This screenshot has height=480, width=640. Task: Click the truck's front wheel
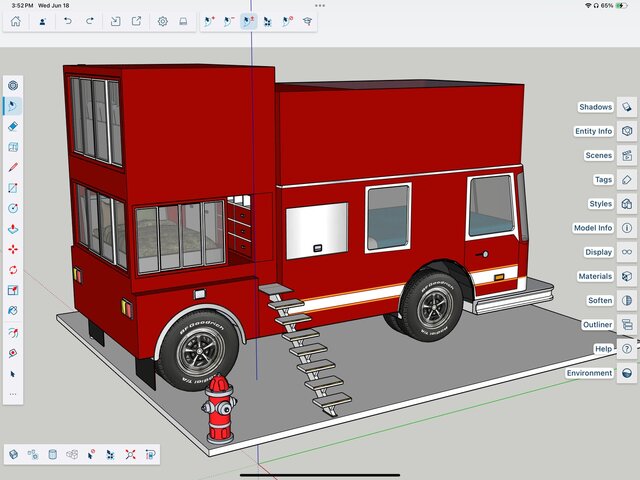[x=433, y=305]
